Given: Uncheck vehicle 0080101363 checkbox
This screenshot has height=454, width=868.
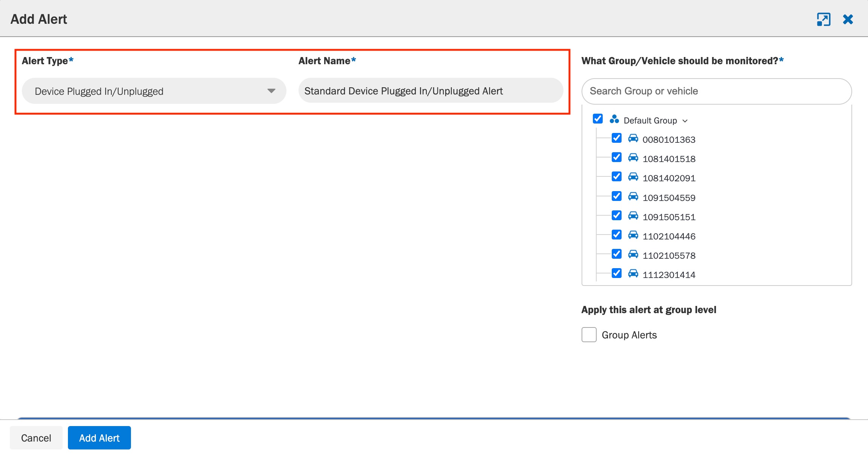Looking at the screenshot, I should point(617,138).
